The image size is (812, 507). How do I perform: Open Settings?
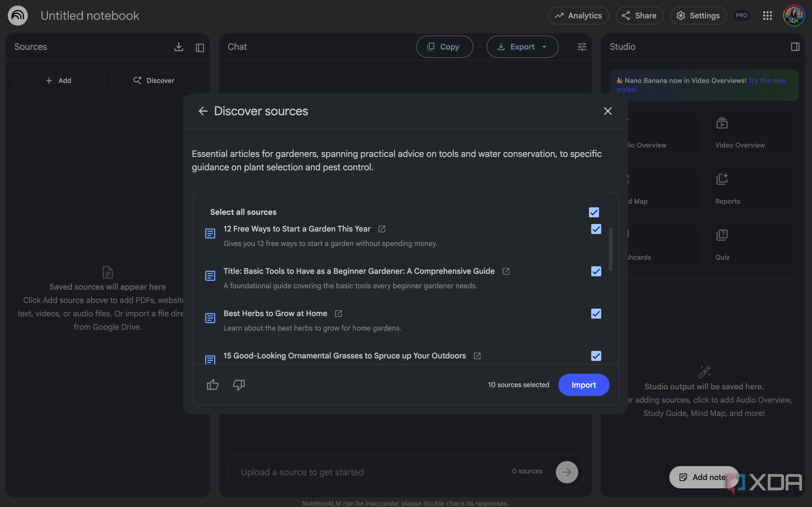(x=698, y=15)
